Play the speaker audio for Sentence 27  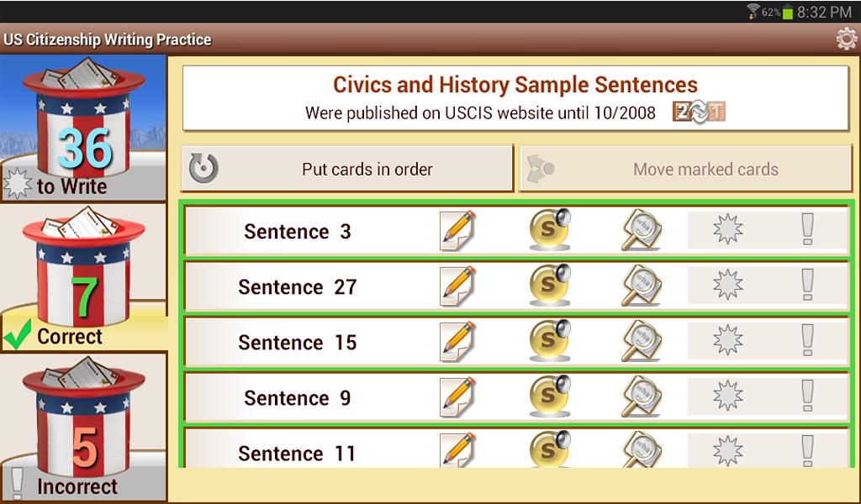550,286
